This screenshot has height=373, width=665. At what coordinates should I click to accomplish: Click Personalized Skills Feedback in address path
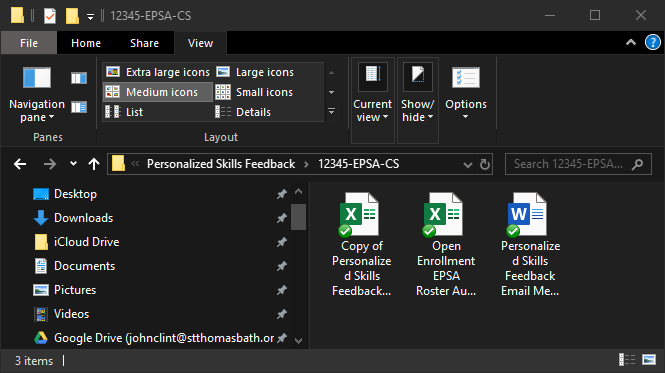click(x=221, y=164)
